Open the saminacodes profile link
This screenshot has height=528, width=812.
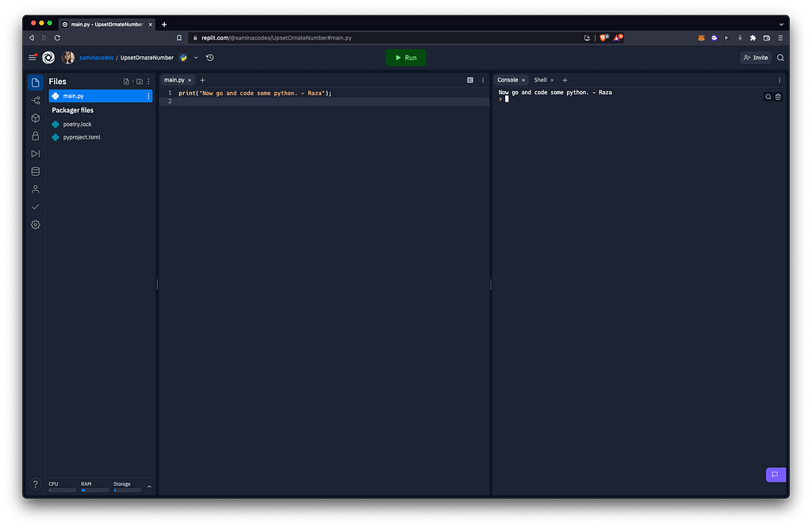click(x=96, y=57)
